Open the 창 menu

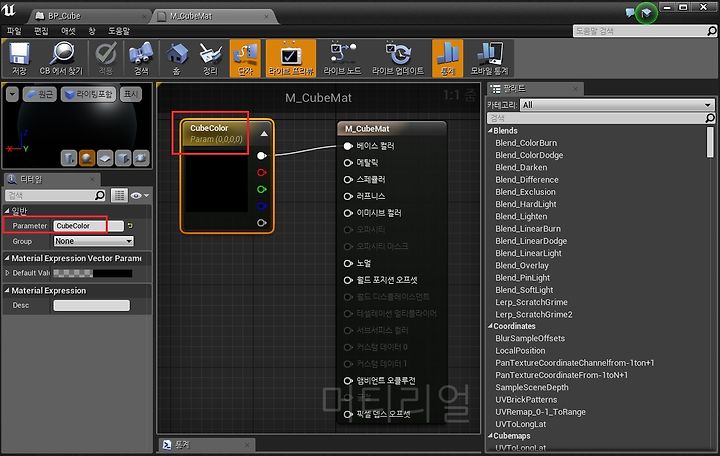pos(92,31)
